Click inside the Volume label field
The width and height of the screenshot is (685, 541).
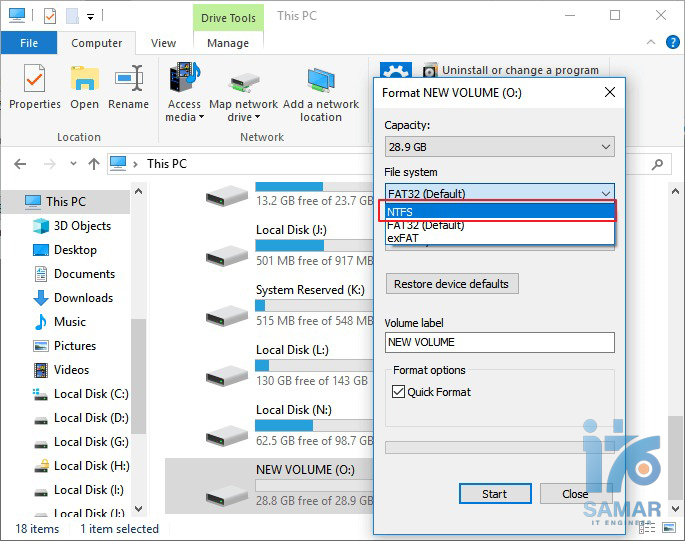point(499,342)
